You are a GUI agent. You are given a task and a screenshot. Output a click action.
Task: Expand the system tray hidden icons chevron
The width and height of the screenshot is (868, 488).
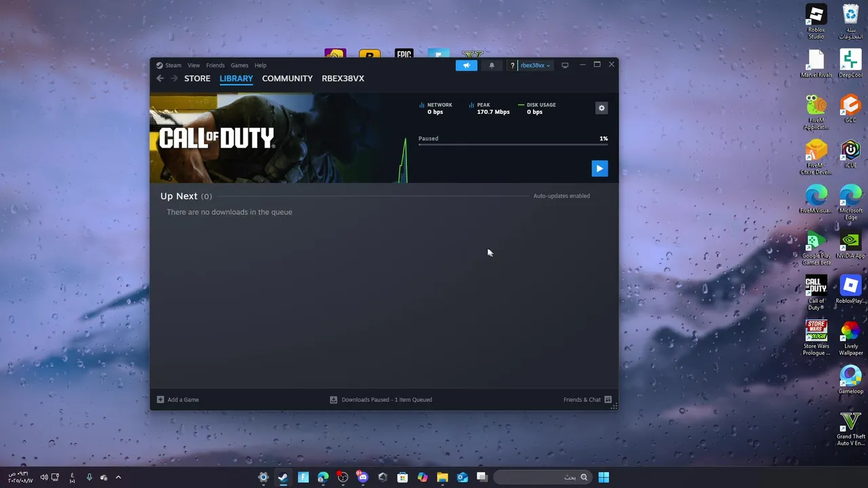point(118,477)
